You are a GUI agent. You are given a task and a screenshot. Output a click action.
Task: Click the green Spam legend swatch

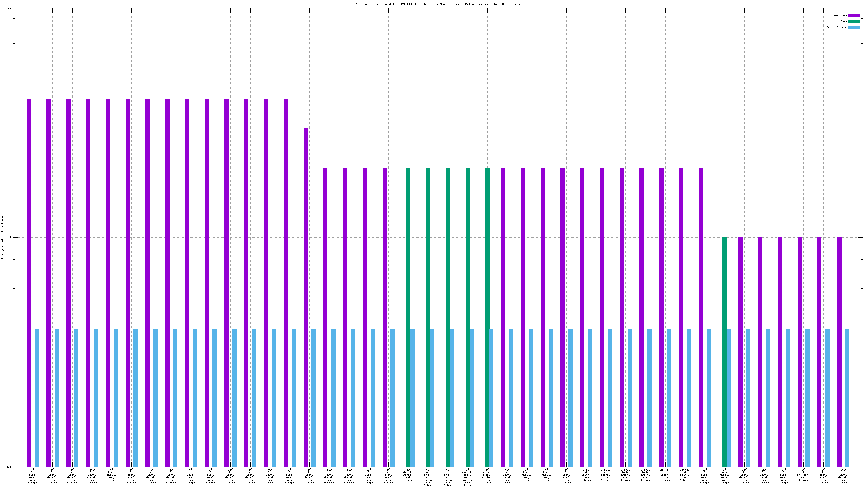point(853,21)
